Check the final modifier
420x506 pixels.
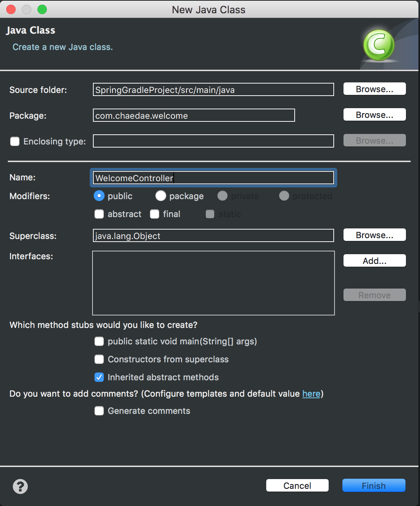tap(155, 214)
